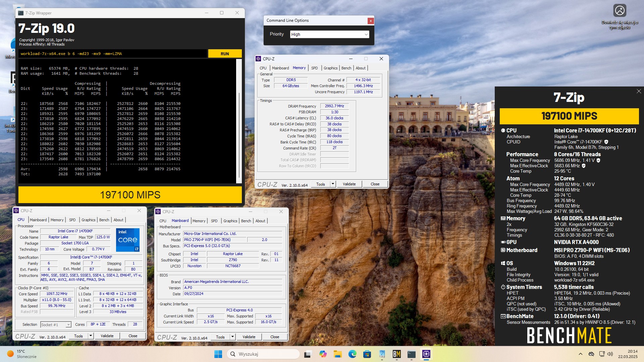
Task: Open File Explorer from the taskbar
Action: click(x=337, y=354)
